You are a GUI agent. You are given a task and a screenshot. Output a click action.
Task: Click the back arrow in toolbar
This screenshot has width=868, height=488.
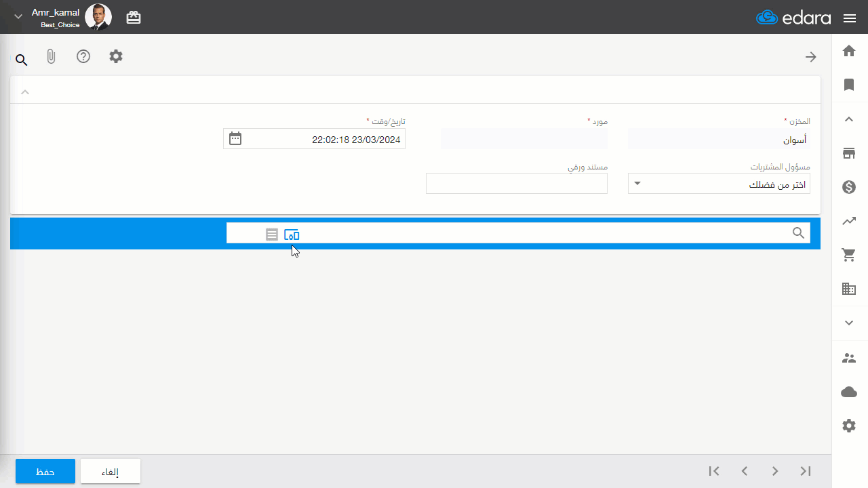point(810,57)
